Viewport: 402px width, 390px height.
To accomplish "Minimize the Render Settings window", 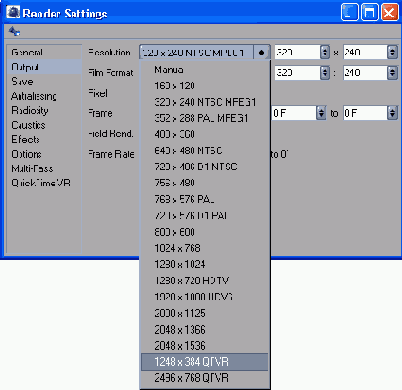I will pyautogui.click(x=350, y=13).
